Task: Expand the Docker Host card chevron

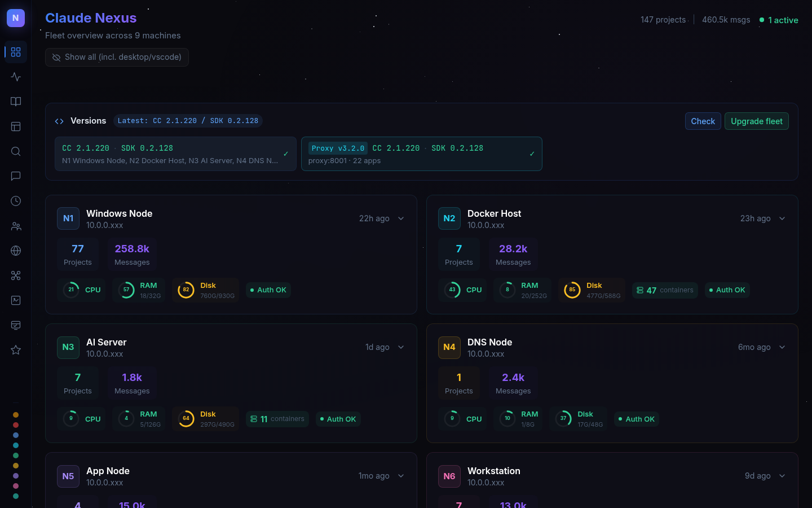Action: pyautogui.click(x=782, y=218)
